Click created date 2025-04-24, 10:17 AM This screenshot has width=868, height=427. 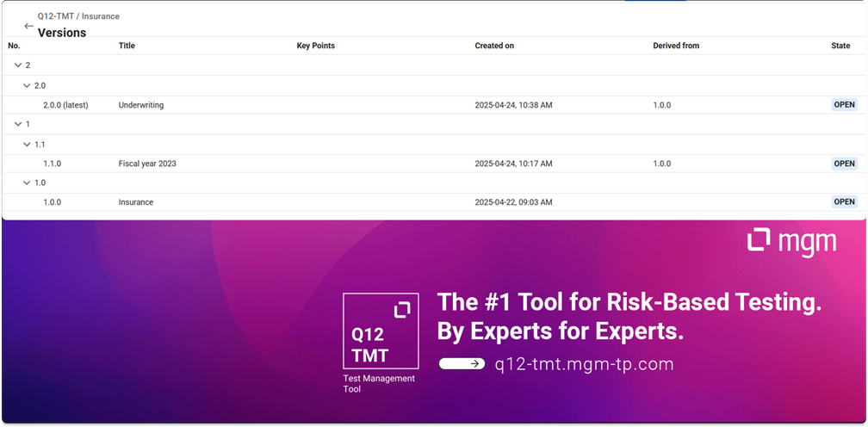click(x=513, y=164)
